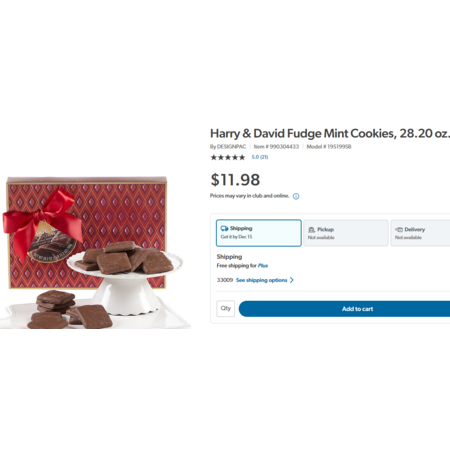Click chevron arrow beside shipping options
This screenshot has width=450, height=450.
click(292, 280)
